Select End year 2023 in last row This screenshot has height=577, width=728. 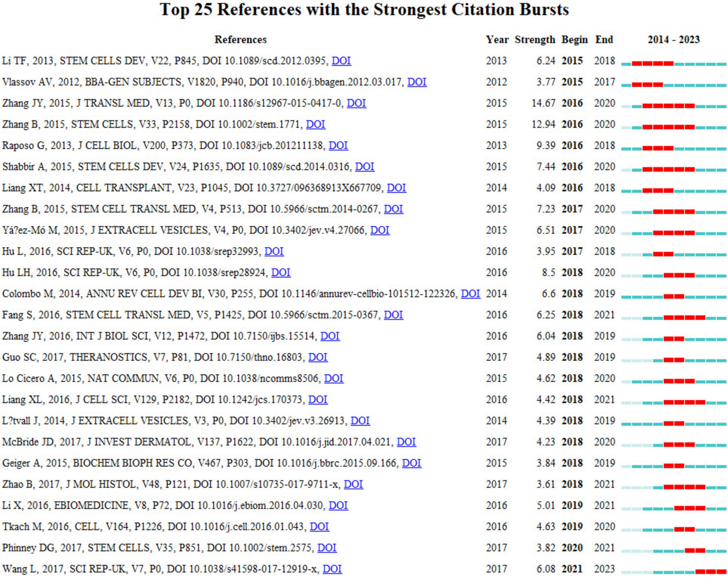(604, 569)
